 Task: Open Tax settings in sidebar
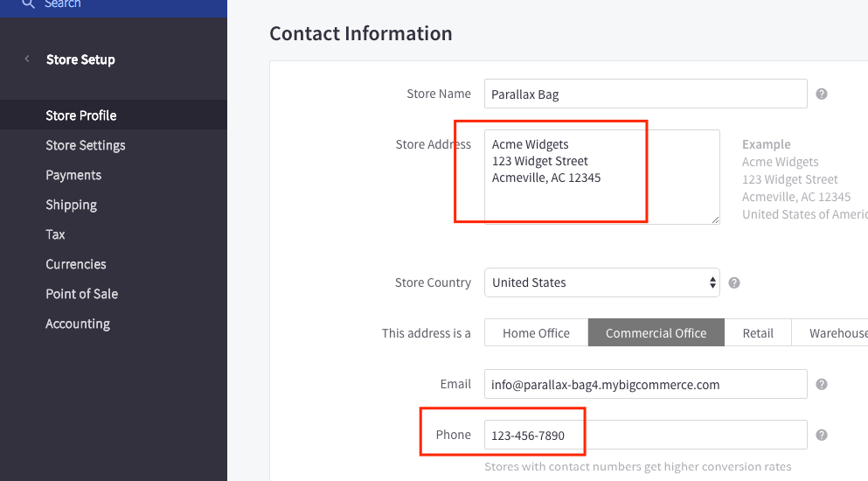(x=55, y=234)
